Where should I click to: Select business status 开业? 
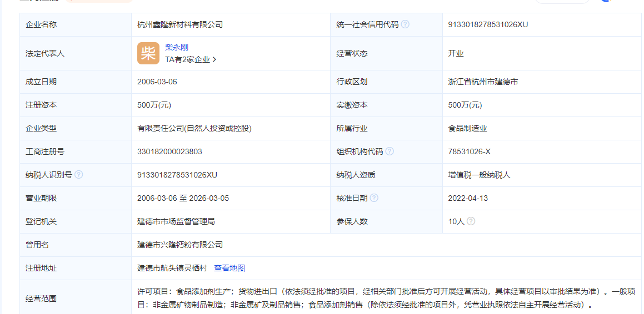click(x=456, y=53)
